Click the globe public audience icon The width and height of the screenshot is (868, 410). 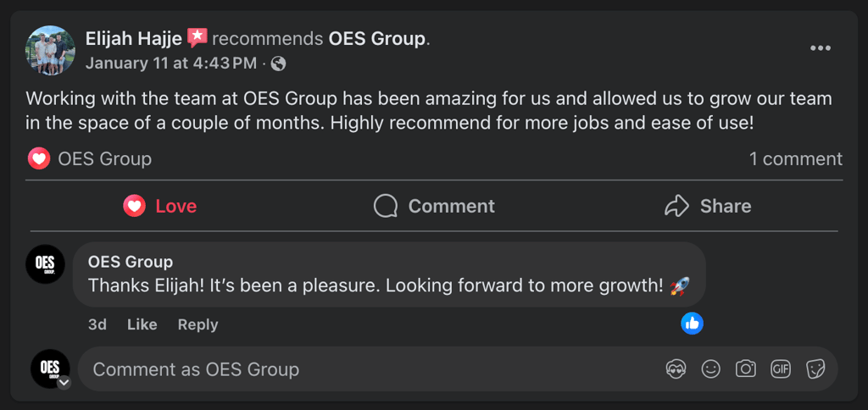(x=278, y=63)
